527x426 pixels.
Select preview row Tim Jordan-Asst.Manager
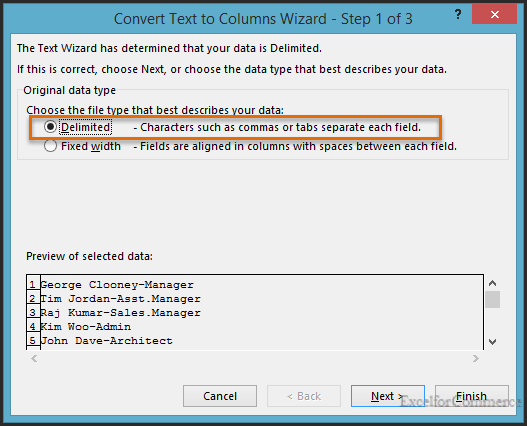120,299
